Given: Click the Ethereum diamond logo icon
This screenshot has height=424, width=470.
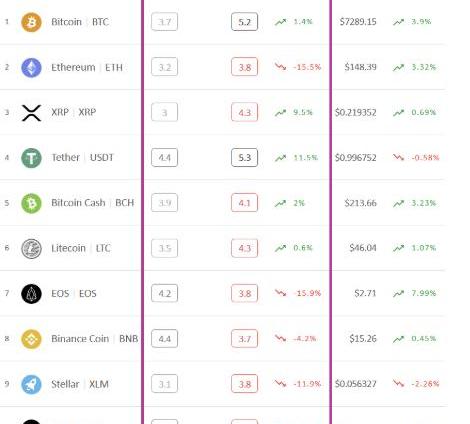Looking at the screenshot, I should (31, 67).
